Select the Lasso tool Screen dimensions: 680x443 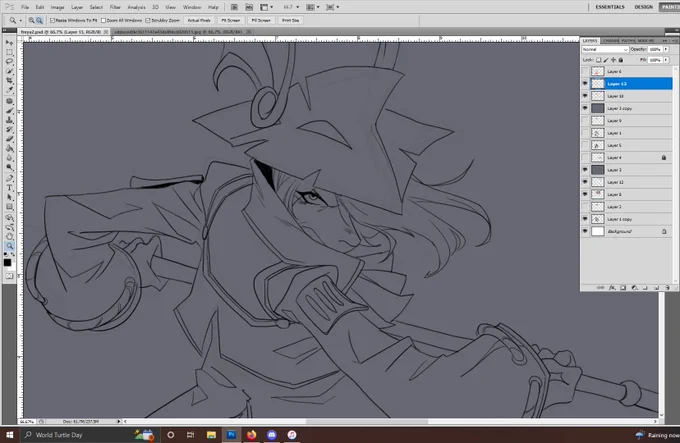click(x=9, y=61)
